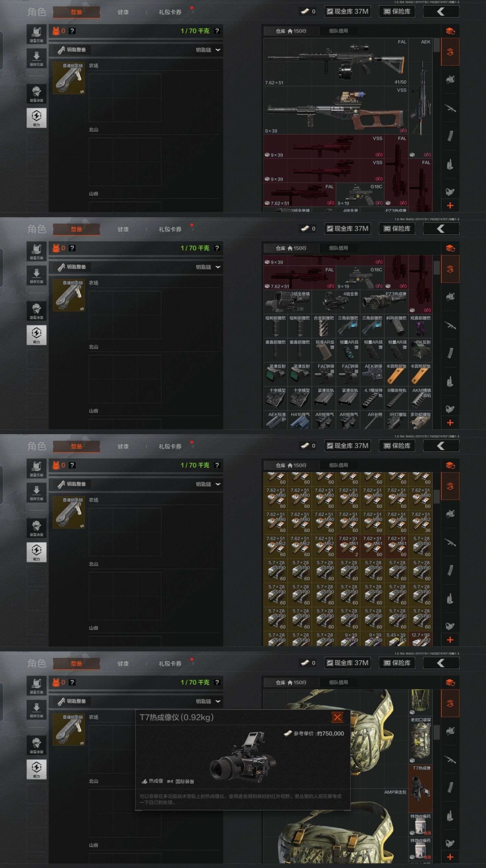Expand 钥匙链 dropdown left of T7 popup screen
The height and width of the screenshot is (868, 486).
click(x=208, y=702)
